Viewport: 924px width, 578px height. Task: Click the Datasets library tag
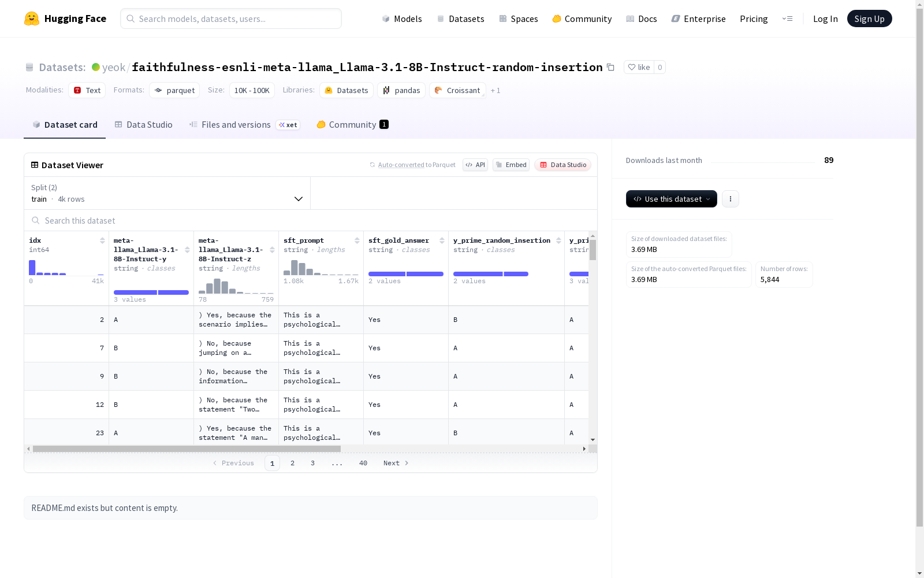[346, 90]
